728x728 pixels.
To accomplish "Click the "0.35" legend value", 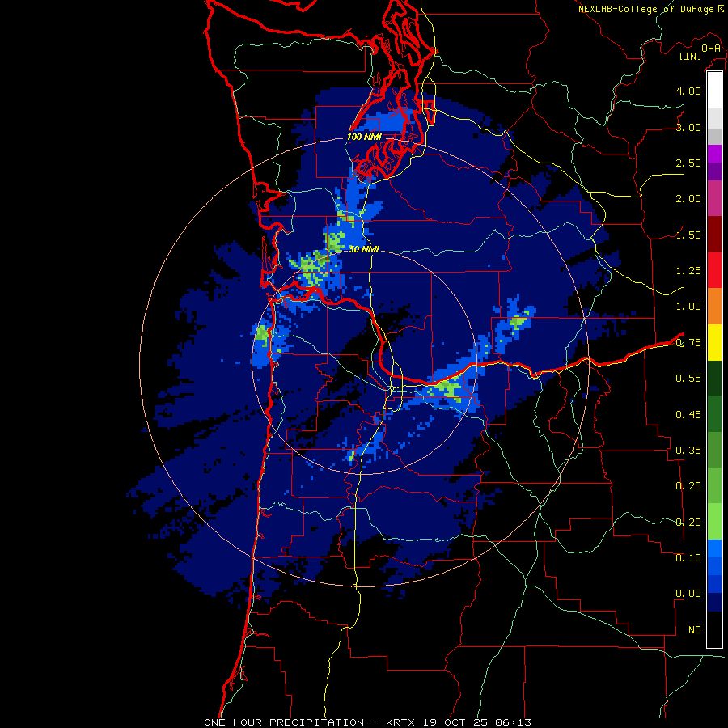I will click(x=688, y=451).
